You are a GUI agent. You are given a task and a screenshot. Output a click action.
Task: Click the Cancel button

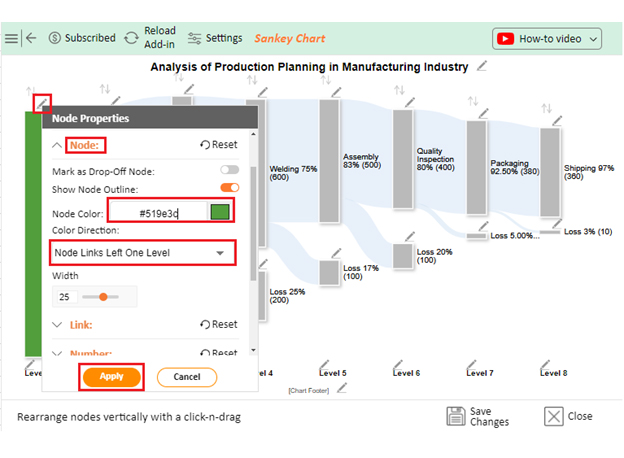tap(187, 377)
